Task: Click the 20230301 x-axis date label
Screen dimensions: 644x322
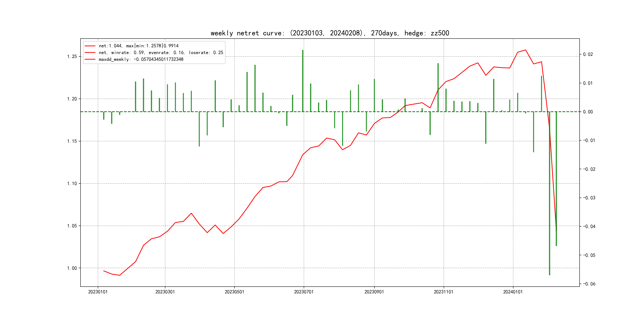Action: coord(165,292)
